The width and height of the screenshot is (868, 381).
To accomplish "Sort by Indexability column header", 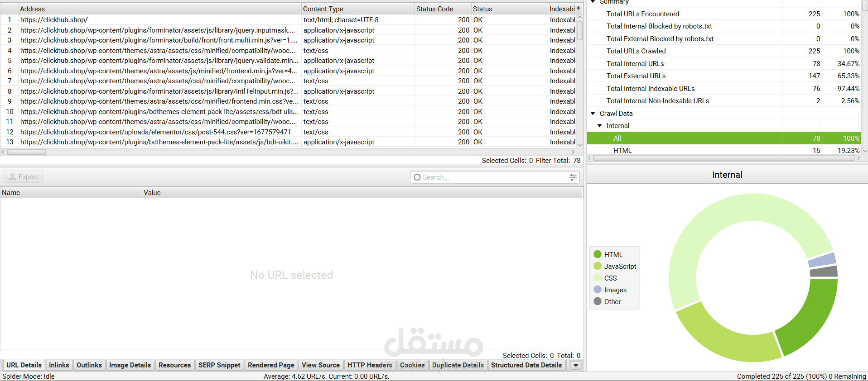I will tap(562, 9).
